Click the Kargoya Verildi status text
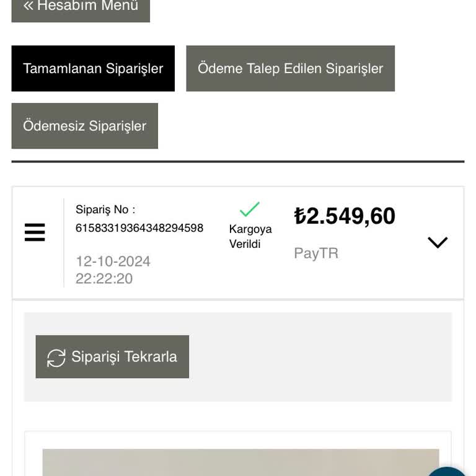 pyautogui.click(x=250, y=236)
